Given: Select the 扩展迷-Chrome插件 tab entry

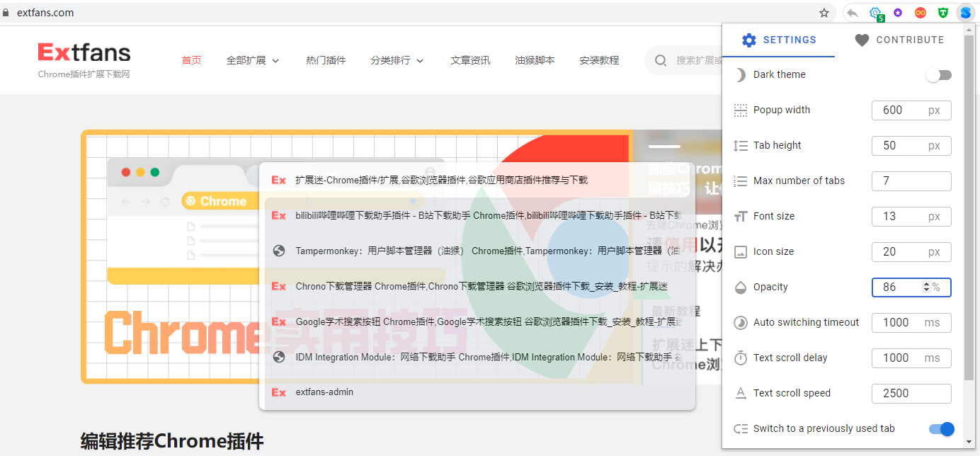Looking at the screenshot, I should [x=477, y=180].
